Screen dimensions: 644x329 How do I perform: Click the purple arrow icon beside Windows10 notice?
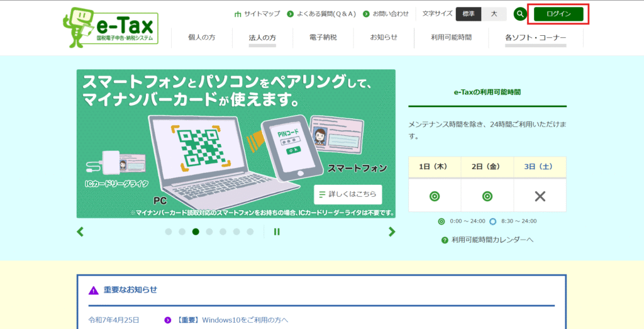(167, 320)
